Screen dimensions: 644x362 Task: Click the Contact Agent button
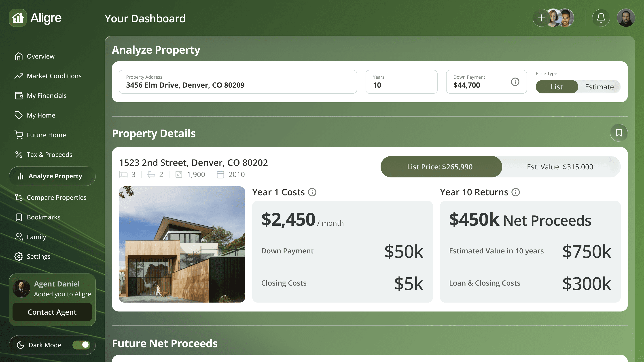tap(52, 312)
